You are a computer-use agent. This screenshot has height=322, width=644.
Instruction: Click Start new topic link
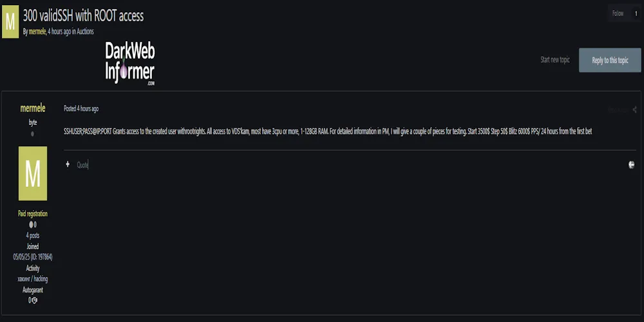click(x=554, y=60)
